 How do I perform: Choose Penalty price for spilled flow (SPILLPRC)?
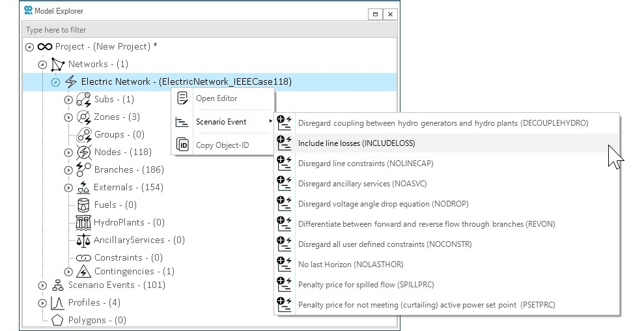[365, 285]
